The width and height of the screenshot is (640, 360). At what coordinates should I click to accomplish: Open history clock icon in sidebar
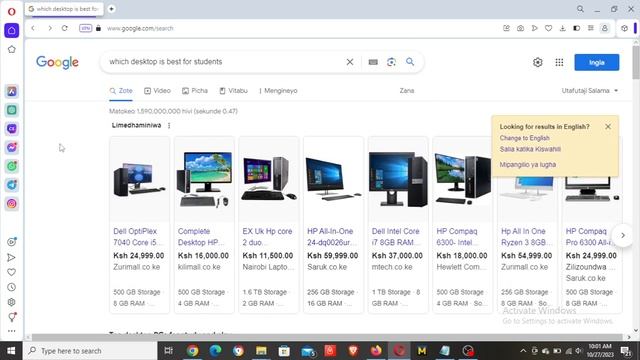coord(11,287)
